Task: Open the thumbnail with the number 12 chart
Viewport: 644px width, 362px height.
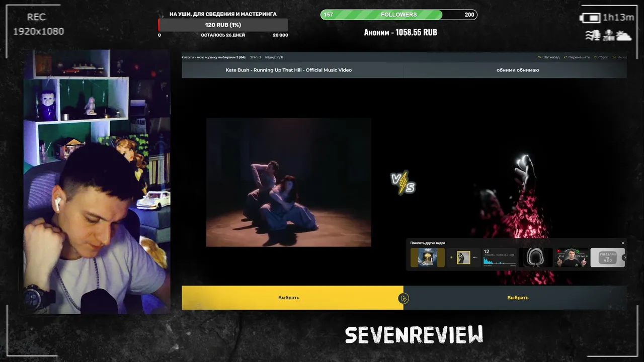Action: point(499,258)
